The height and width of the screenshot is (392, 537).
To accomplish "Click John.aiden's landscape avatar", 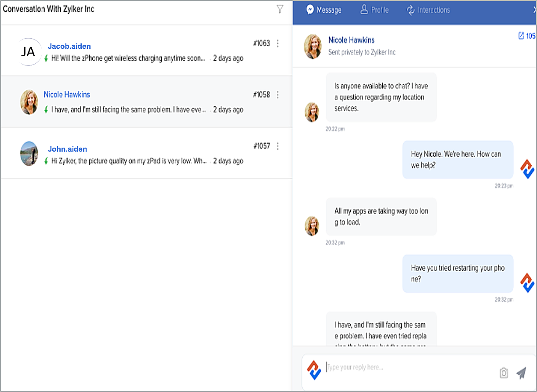I will point(29,153).
